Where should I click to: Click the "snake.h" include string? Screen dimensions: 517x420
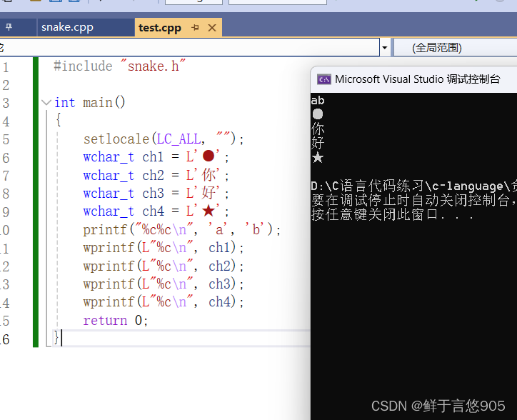coord(154,66)
